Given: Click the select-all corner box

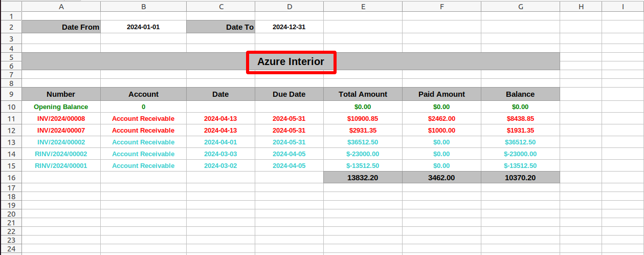Looking at the screenshot, I should coord(11,7).
